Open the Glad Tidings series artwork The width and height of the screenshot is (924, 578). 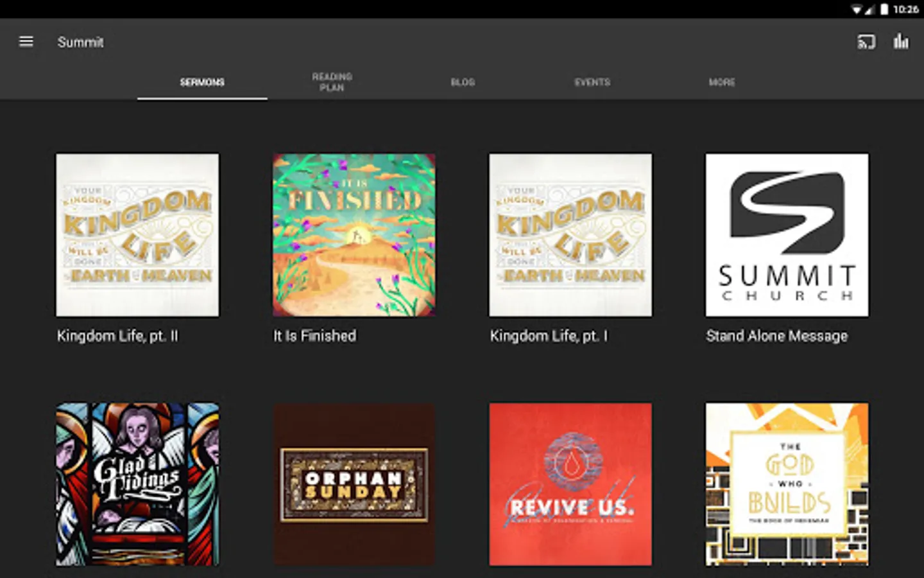pyautogui.click(x=137, y=484)
